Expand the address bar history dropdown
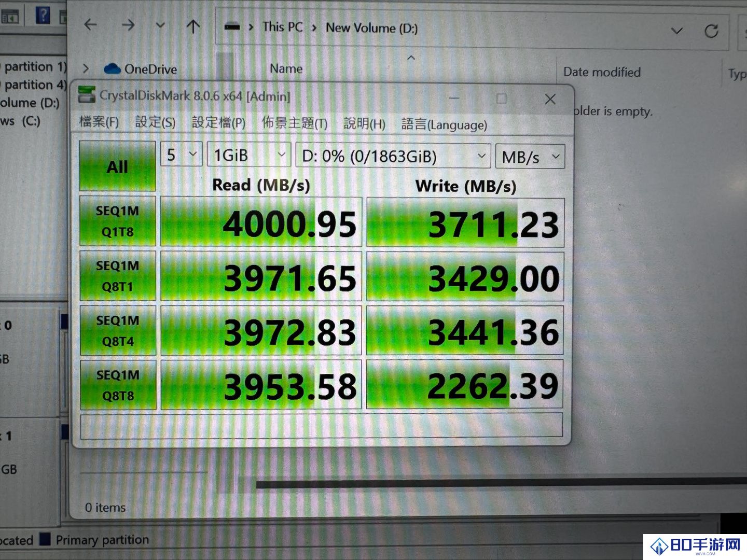The width and height of the screenshot is (747, 560). pos(676,31)
